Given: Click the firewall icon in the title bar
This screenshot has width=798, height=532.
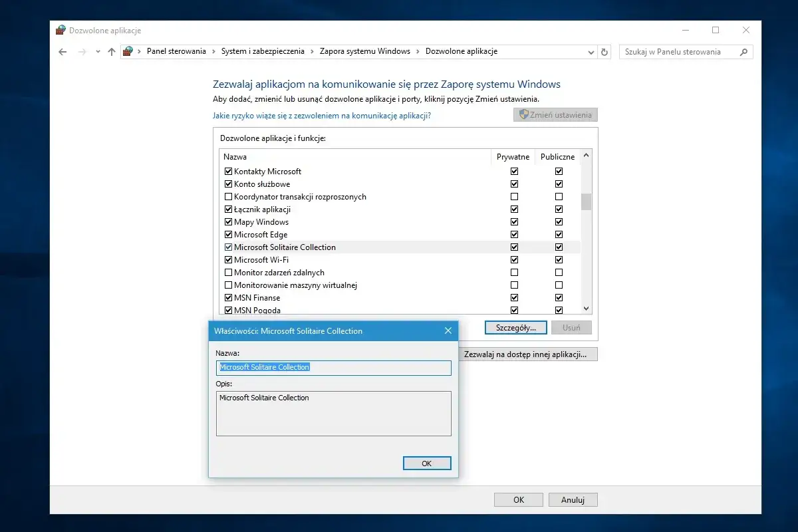Looking at the screenshot, I should (x=60, y=29).
